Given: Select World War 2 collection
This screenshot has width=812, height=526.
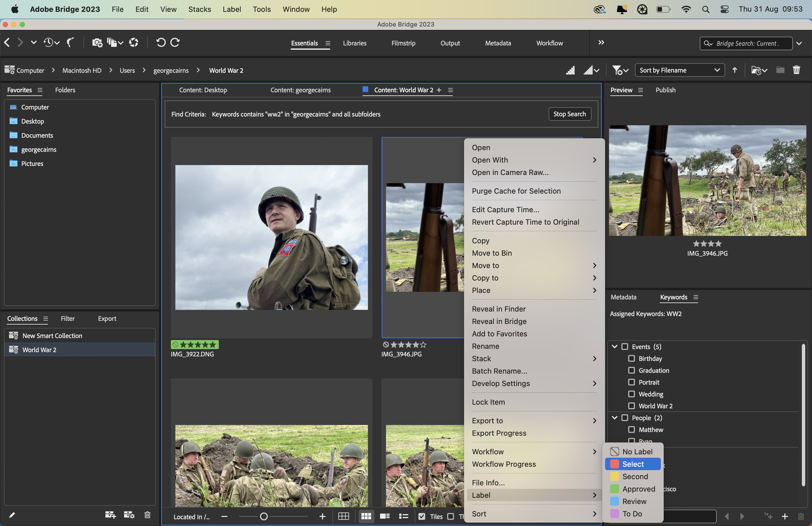Looking at the screenshot, I should tap(80, 350).
